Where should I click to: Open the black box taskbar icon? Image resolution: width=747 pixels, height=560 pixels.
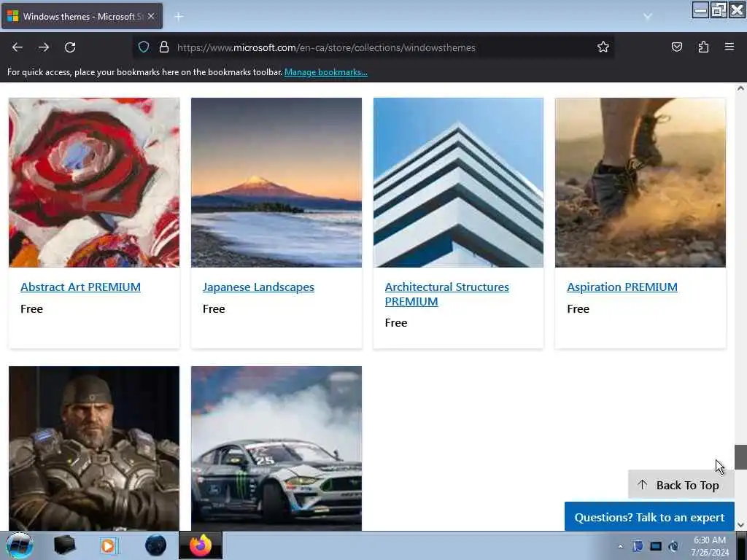pyautogui.click(x=64, y=545)
